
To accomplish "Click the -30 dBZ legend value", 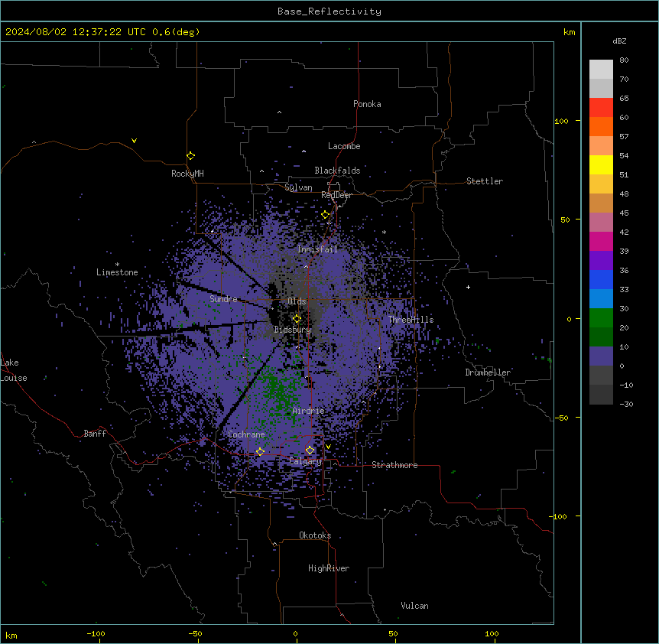I will (x=626, y=405).
